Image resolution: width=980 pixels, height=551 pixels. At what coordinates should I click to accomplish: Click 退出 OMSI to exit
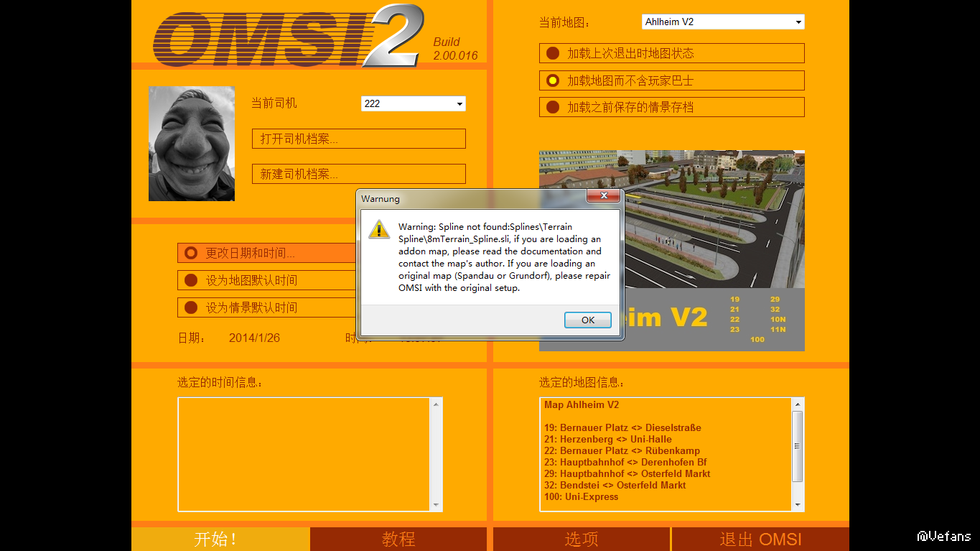(x=760, y=539)
